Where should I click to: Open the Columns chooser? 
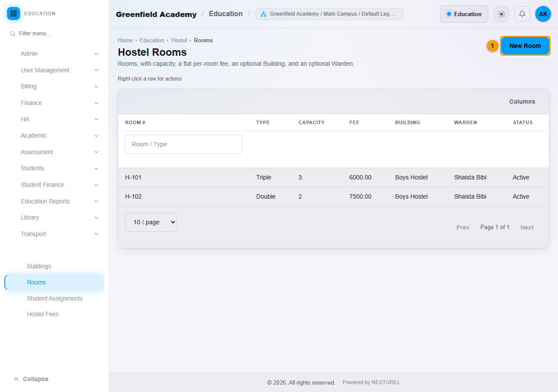point(522,101)
